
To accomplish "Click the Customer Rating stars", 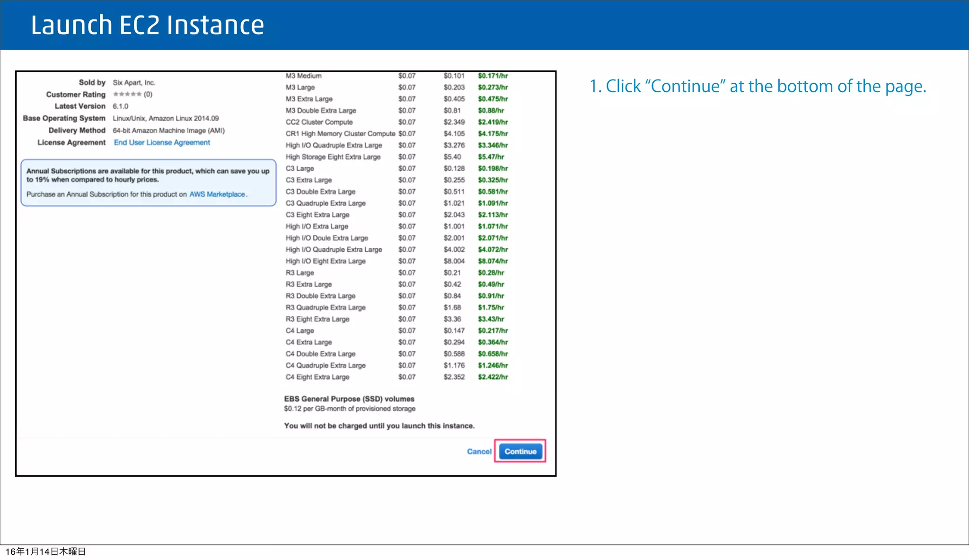I will click(127, 94).
